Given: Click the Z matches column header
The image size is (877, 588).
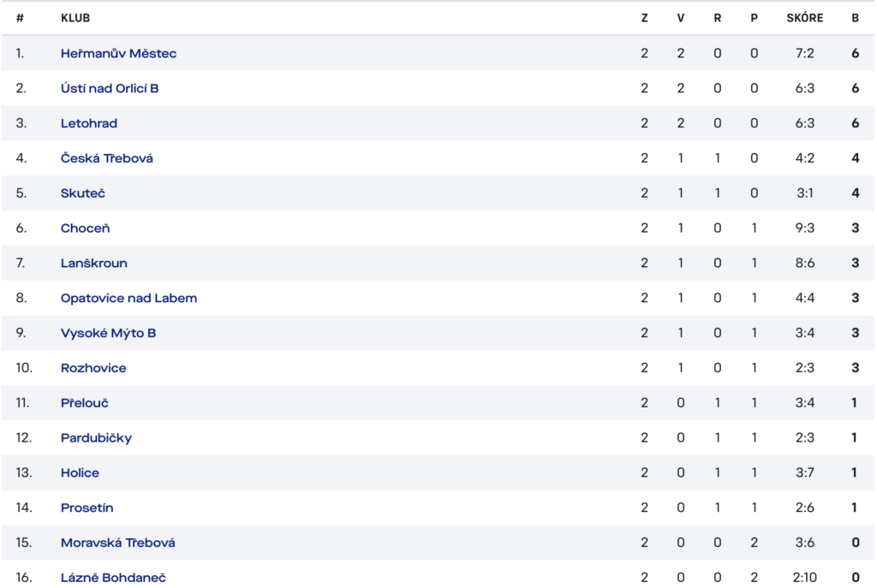Looking at the screenshot, I should click(x=644, y=18).
